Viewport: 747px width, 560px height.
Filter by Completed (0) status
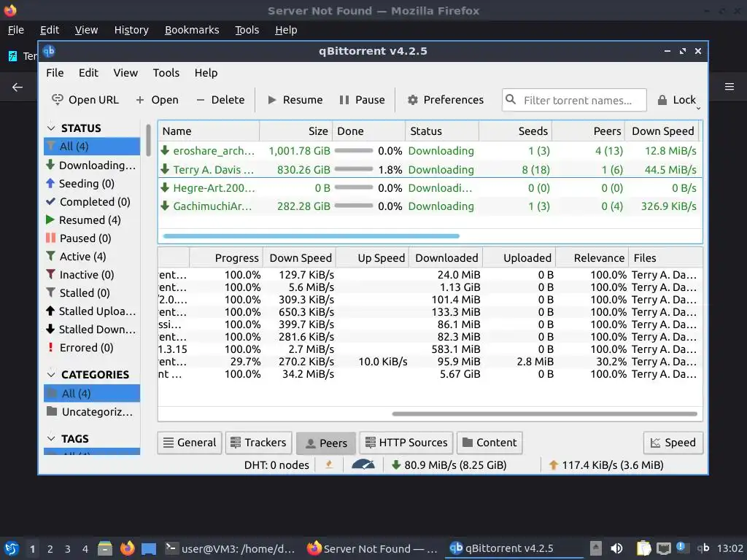(92, 202)
